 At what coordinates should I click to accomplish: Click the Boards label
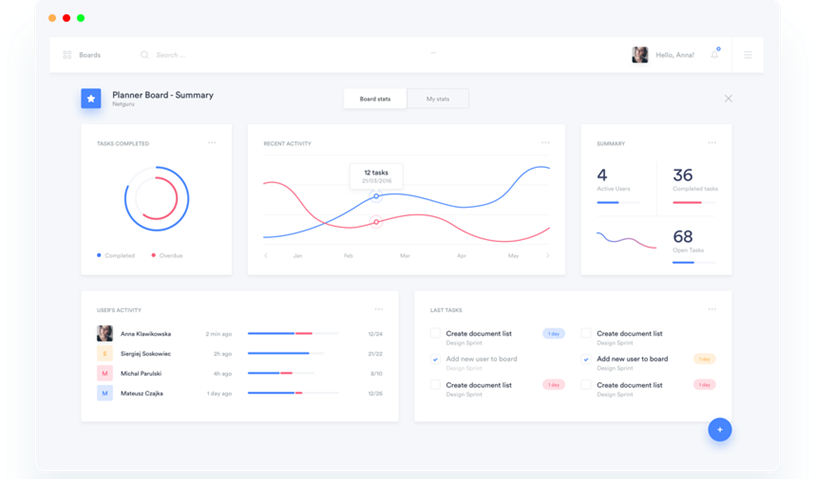tap(90, 55)
